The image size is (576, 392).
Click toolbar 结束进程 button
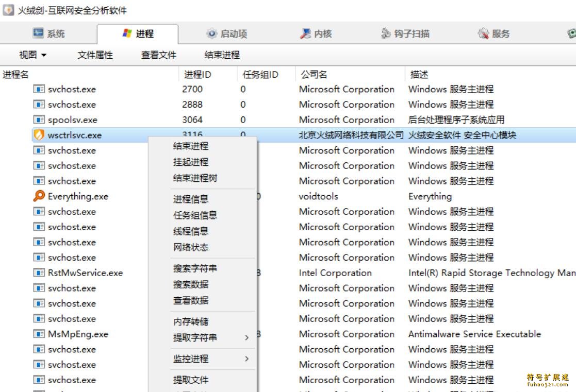pos(222,55)
